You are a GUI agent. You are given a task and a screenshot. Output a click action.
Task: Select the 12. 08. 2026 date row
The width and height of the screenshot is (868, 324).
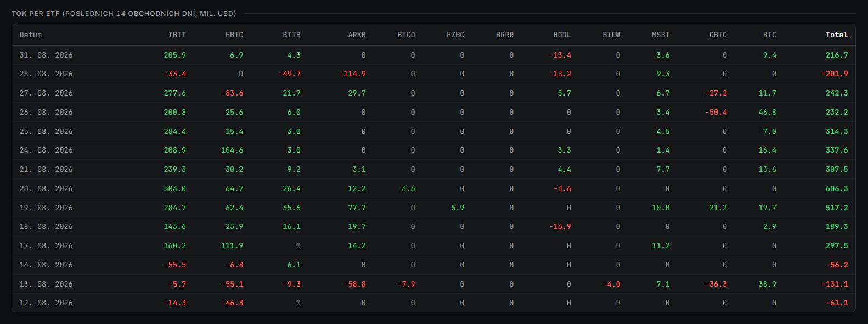433,303
